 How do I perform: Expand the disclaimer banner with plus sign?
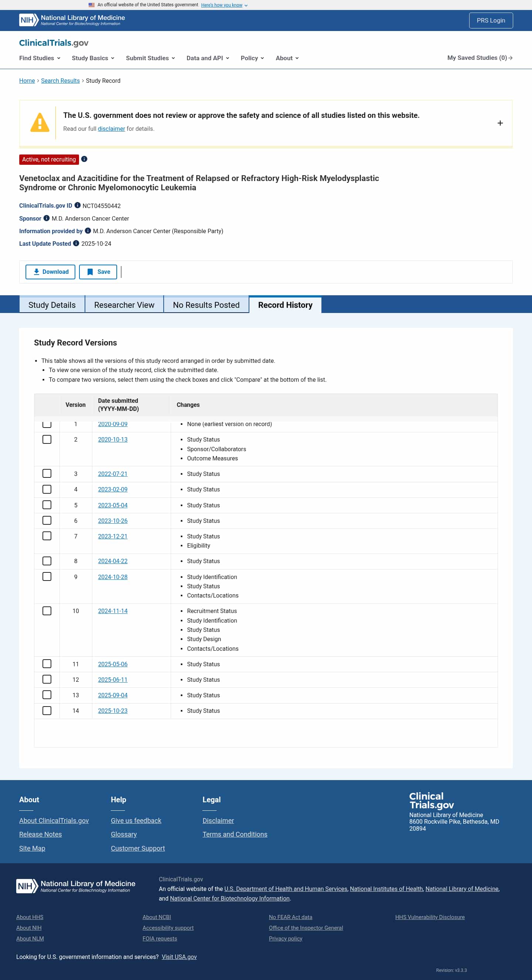pos(500,123)
